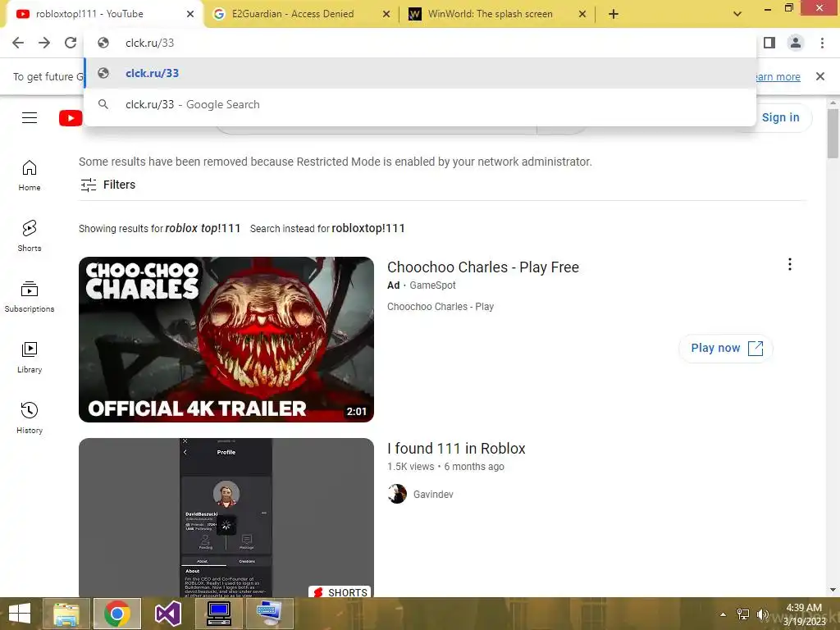Click the page vertical scrollbar thumb

833,134
